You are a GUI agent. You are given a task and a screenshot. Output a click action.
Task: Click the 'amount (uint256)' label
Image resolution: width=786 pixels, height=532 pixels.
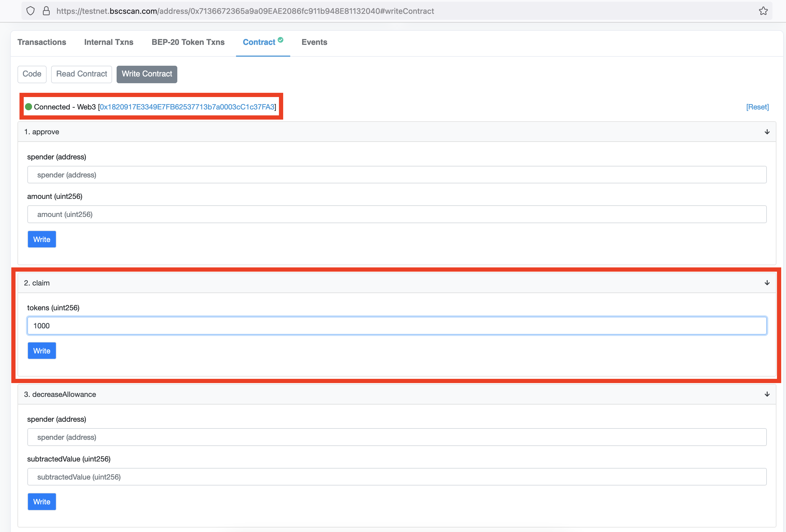point(55,196)
